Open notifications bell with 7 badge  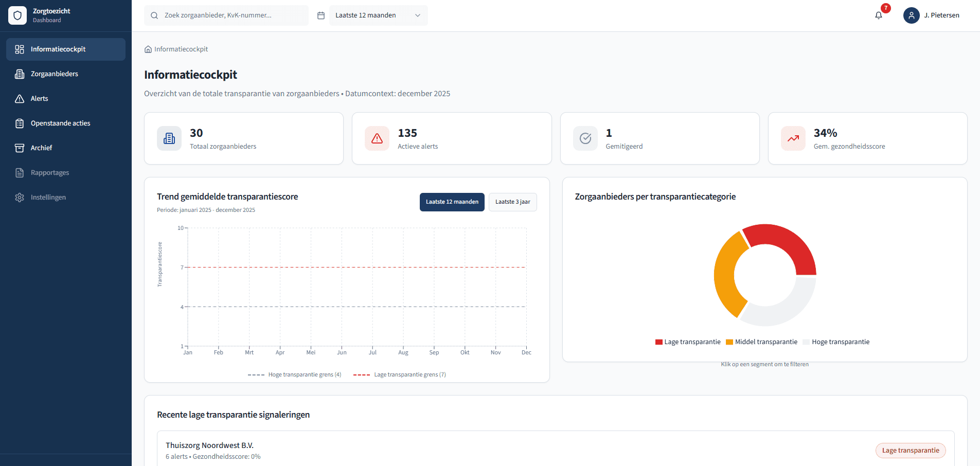click(x=879, y=15)
